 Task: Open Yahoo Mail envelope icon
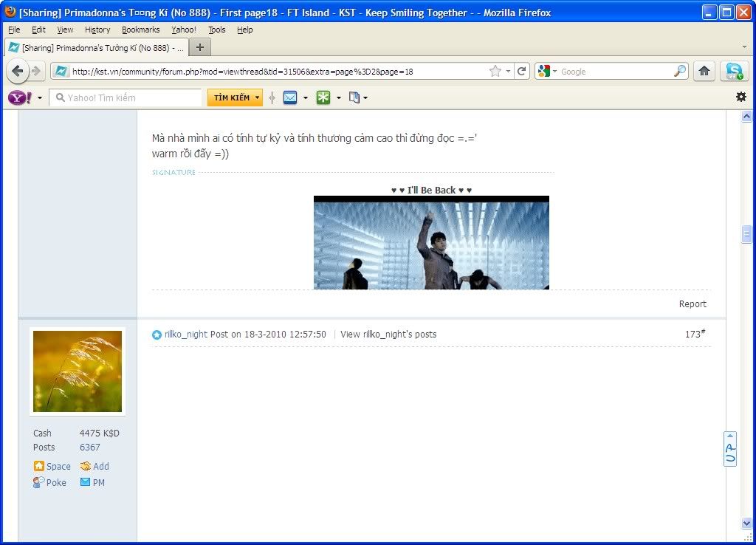point(290,98)
